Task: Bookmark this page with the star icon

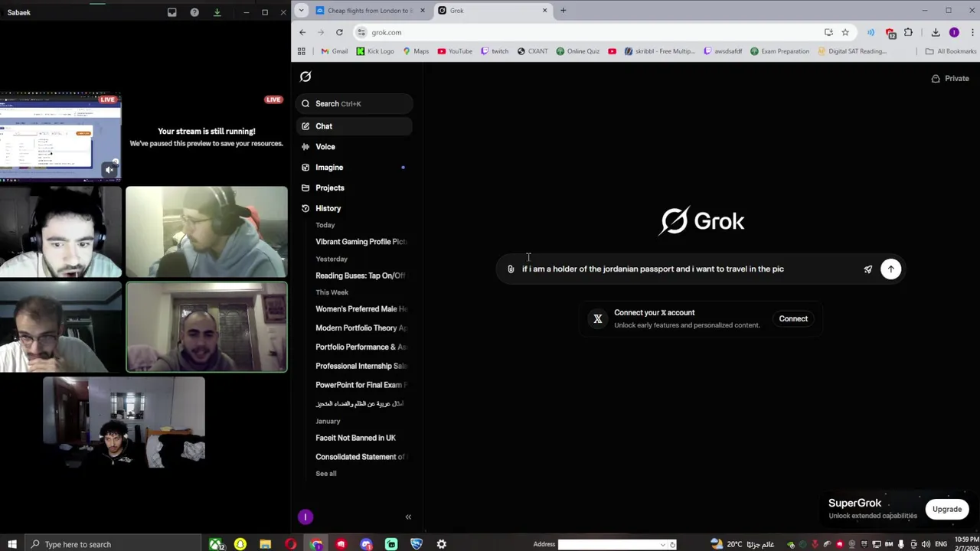Action: click(845, 33)
